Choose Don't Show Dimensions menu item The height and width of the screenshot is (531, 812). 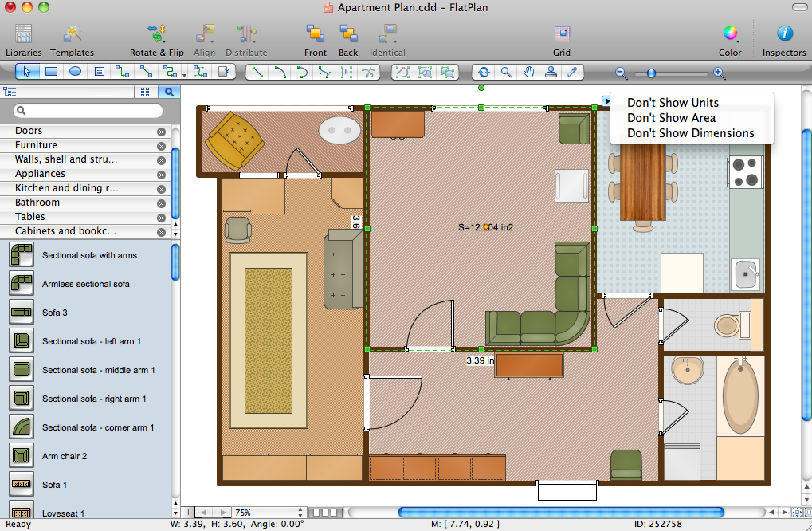coord(690,133)
